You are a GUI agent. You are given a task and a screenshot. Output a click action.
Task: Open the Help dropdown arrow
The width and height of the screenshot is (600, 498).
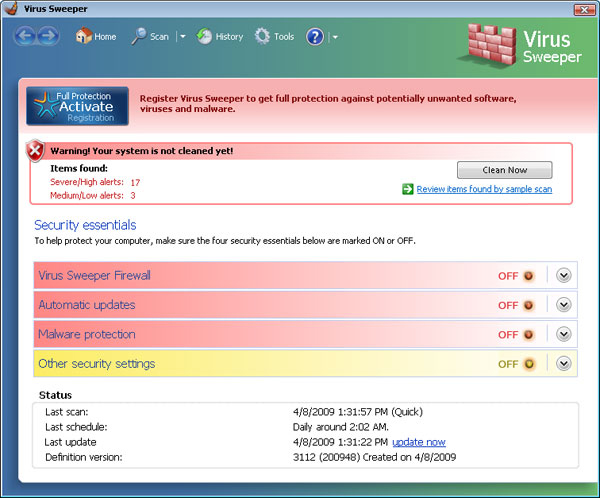pos(335,37)
